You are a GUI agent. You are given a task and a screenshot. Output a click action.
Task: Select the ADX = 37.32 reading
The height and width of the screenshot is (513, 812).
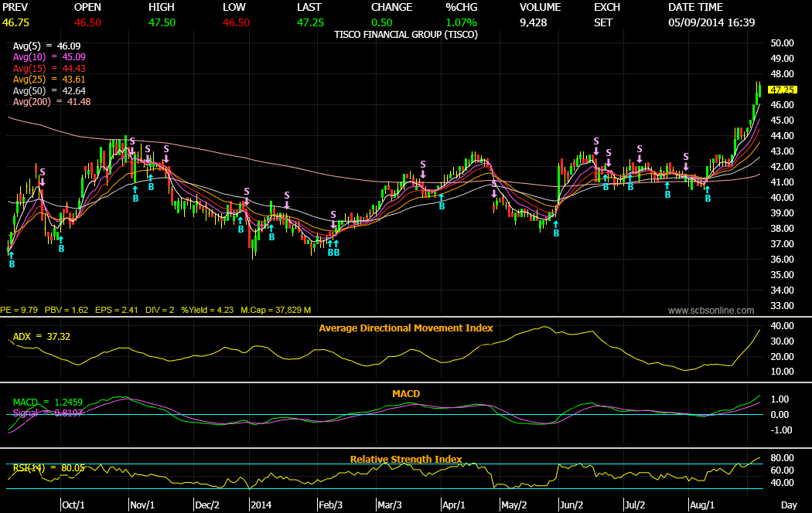(42, 337)
